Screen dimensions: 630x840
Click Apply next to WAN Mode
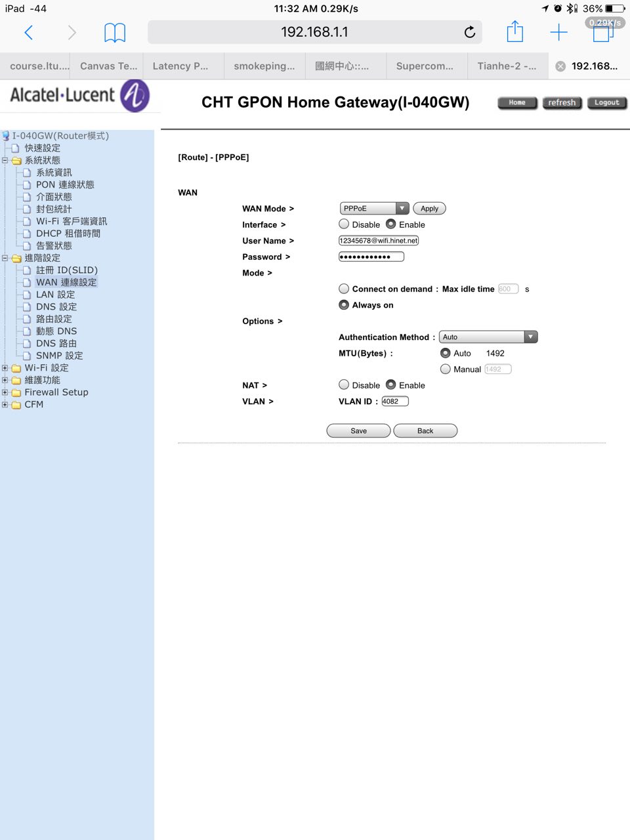[x=429, y=209]
